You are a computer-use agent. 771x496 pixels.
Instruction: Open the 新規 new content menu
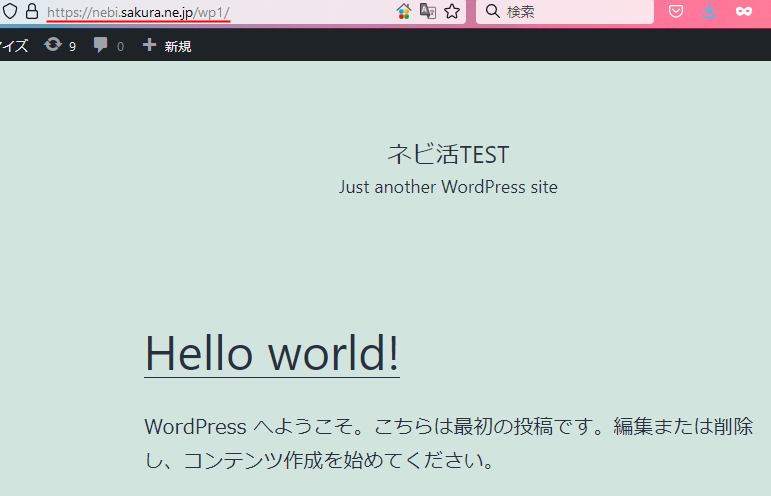tap(177, 45)
